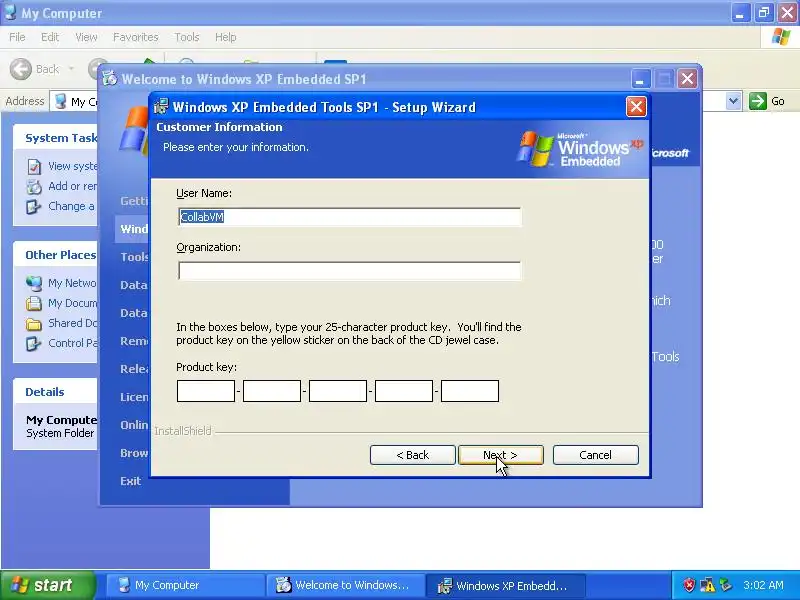The width and height of the screenshot is (800, 600).
Task: Click the red security shield tray icon
Action: [689, 585]
